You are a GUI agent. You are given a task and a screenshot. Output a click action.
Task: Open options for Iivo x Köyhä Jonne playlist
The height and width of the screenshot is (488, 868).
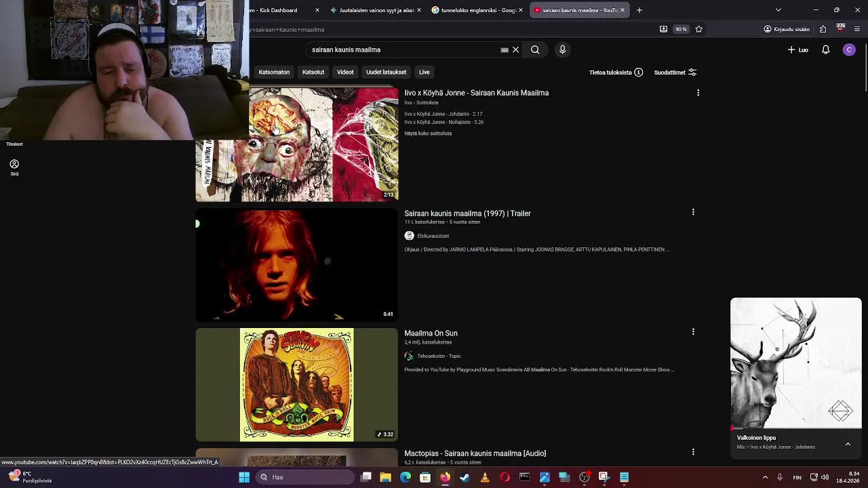pos(698,93)
